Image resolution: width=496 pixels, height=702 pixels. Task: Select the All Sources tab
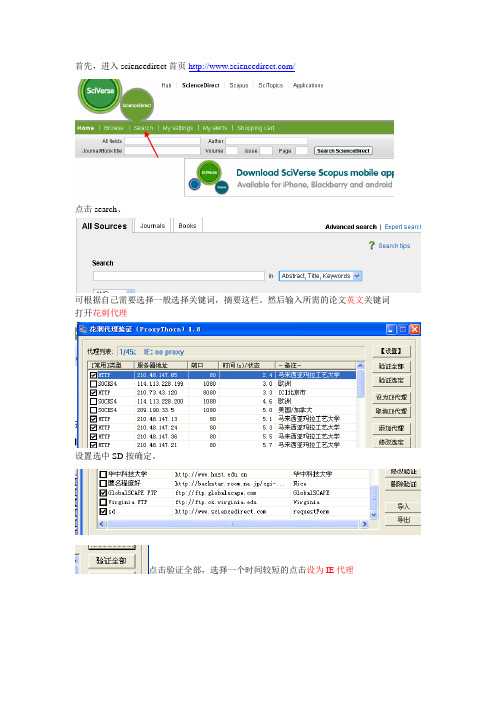click(104, 226)
